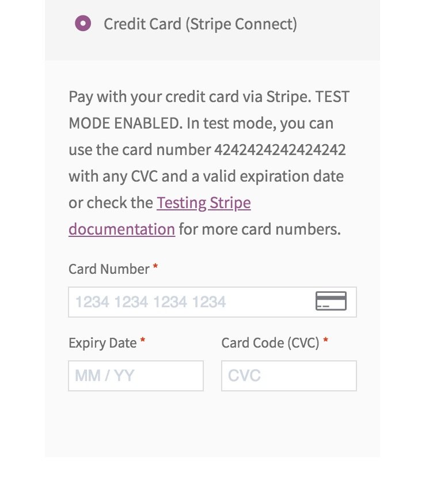Click the "Credit Card (Stripe Connect)" payment label
This screenshot has height=490, width=448.
200,24
